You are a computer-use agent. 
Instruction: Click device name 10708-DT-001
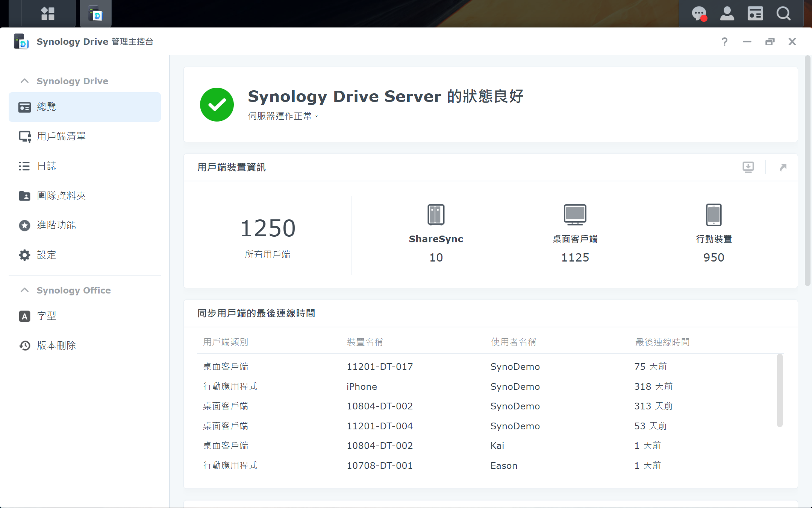click(x=380, y=465)
